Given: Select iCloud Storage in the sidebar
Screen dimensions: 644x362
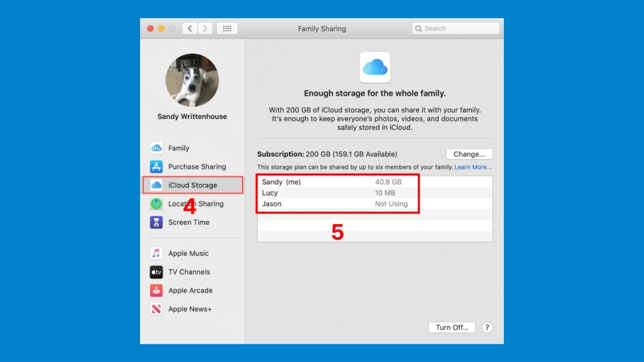Looking at the screenshot, I should click(193, 185).
